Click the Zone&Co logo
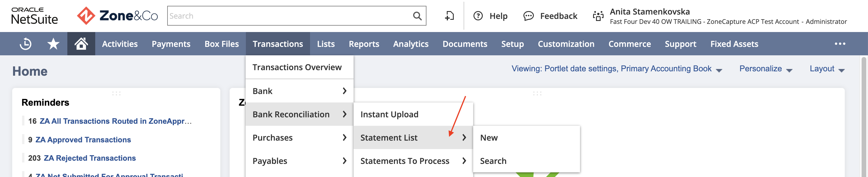This screenshot has height=177, width=868. [x=117, y=16]
